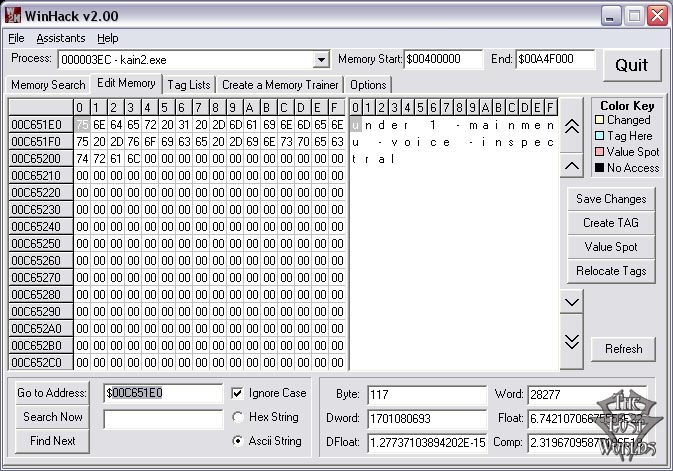Click the Word value field
This screenshot has height=471, width=673.
(587, 395)
